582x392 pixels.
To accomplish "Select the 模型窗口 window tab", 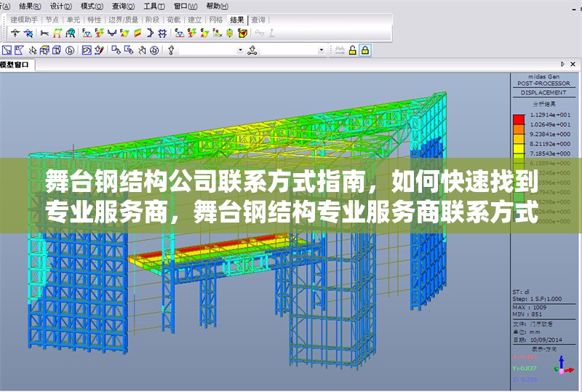I will pyautogui.click(x=15, y=65).
